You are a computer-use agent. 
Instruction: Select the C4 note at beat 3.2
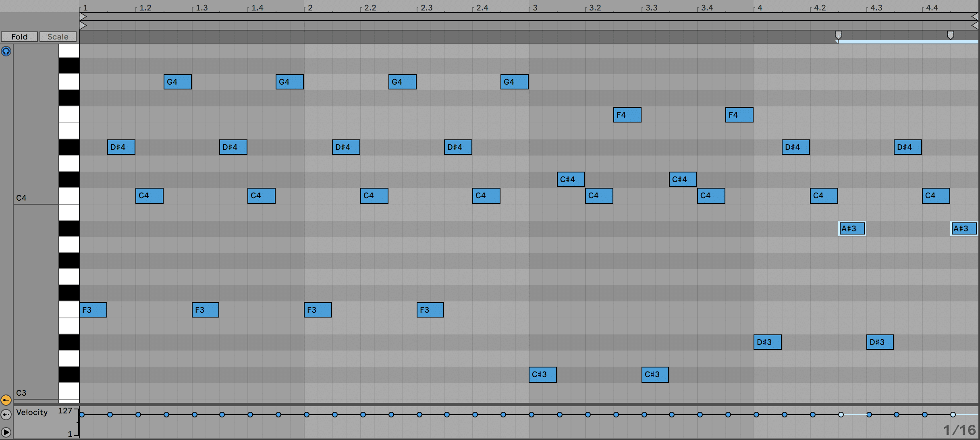pos(599,196)
